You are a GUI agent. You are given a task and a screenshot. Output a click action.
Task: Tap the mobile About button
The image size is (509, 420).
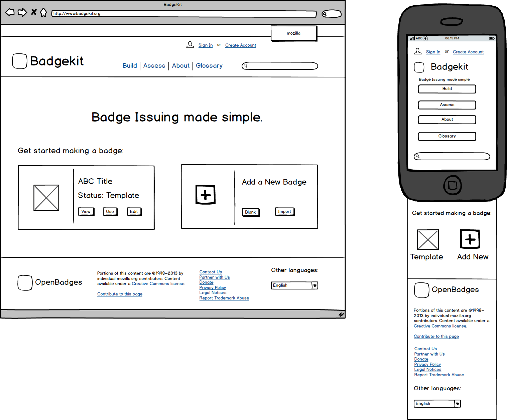click(447, 120)
